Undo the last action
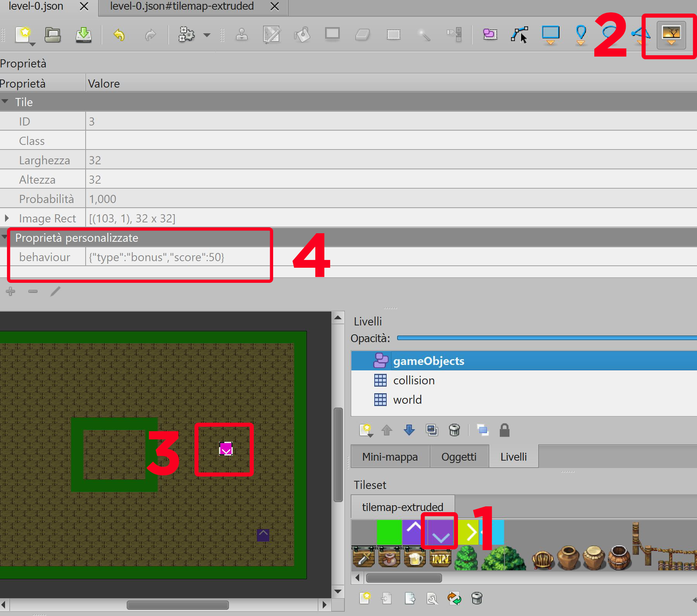 (x=119, y=35)
